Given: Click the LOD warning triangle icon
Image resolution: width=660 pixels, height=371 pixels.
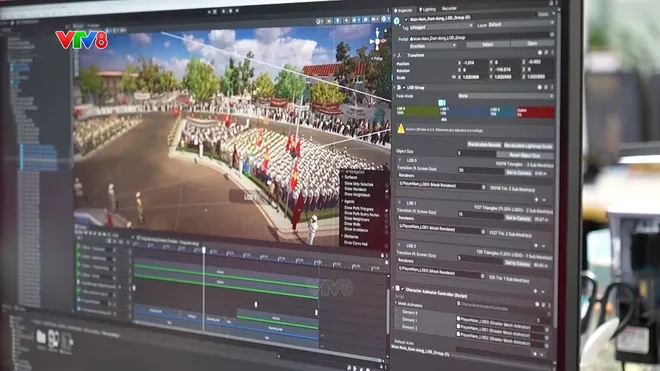Looking at the screenshot, I should point(401,129).
